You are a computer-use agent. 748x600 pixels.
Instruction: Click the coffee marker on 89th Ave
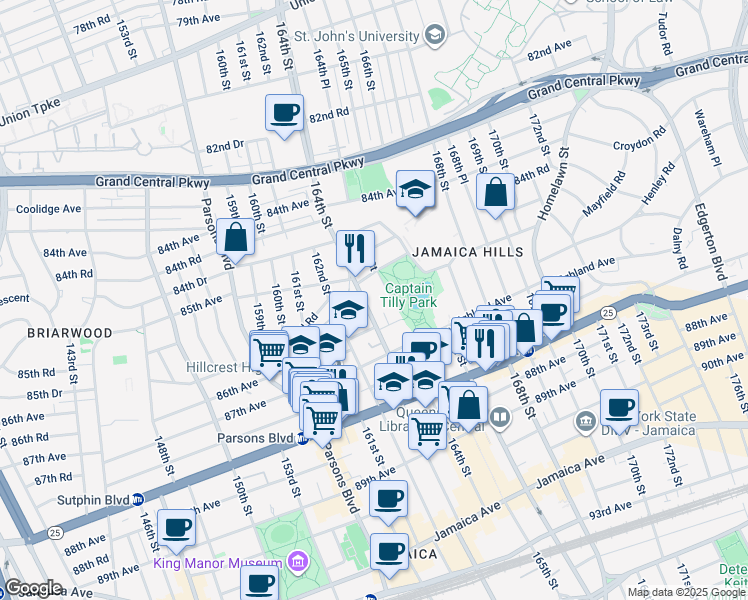pyautogui.click(x=388, y=498)
